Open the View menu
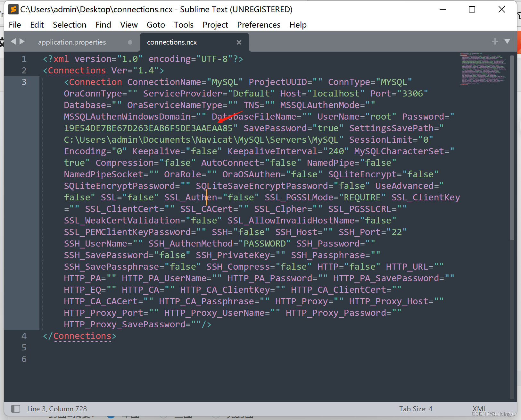This screenshot has height=420, width=521. coord(129,25)
